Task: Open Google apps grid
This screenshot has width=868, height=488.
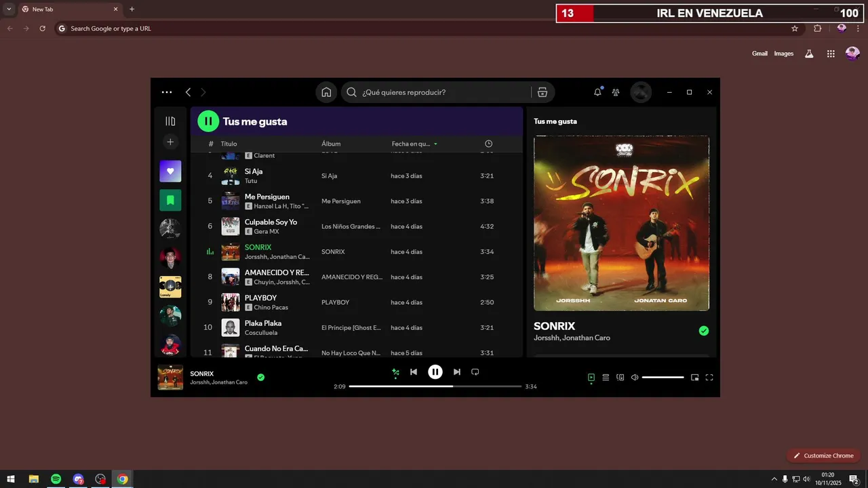Action: (831, 54)
